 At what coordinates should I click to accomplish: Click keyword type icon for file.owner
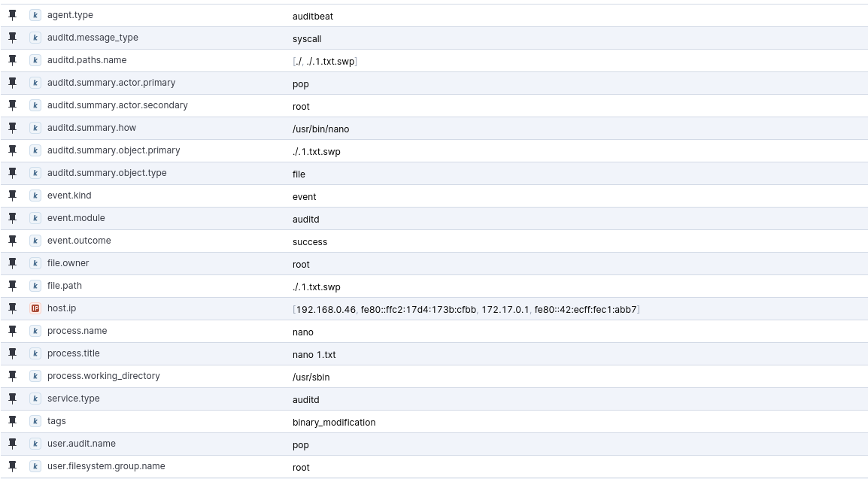(x=35, y=263)
